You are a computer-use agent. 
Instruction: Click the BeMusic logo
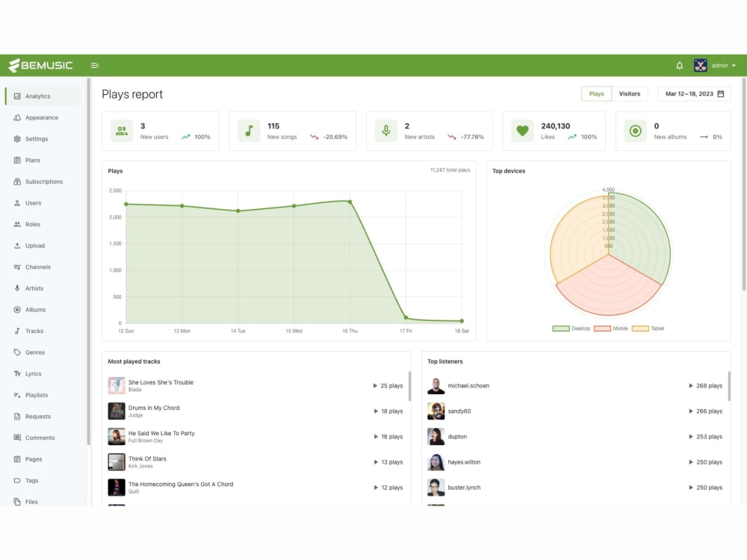click(x=40, y=65)
